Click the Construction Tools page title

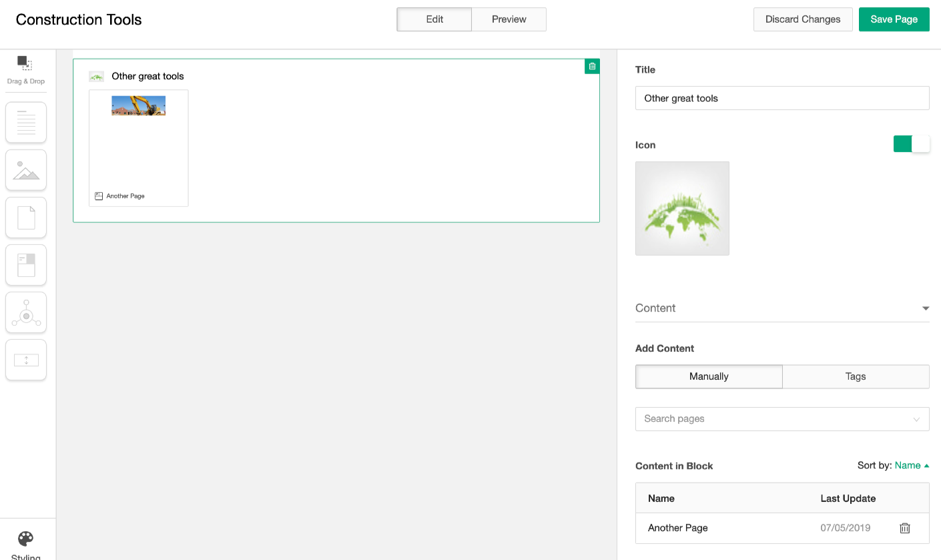79,19
